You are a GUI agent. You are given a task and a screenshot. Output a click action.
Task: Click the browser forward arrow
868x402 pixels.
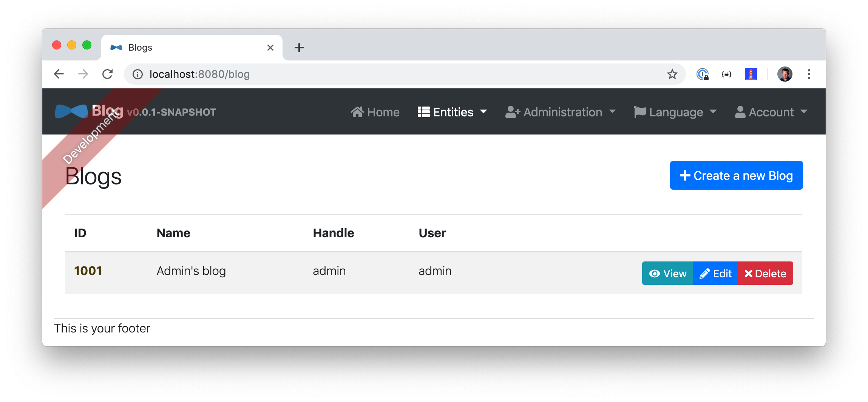[83, 74]
